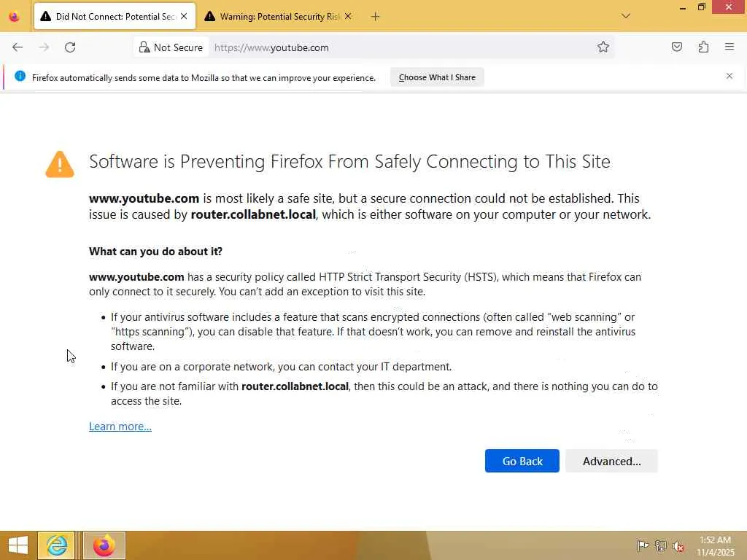
Task: Open the Firefox application menu
Action: pyautogui.click(x=729, y=47)
